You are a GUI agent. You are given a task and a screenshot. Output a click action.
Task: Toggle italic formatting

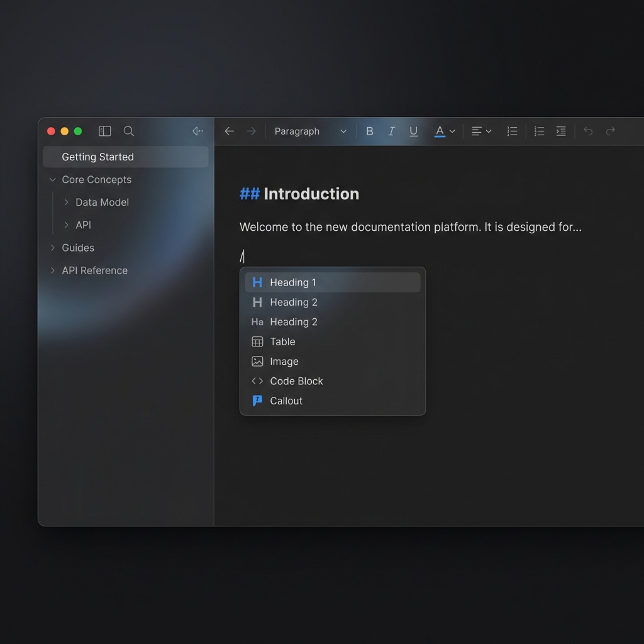(x=391, y=131)
